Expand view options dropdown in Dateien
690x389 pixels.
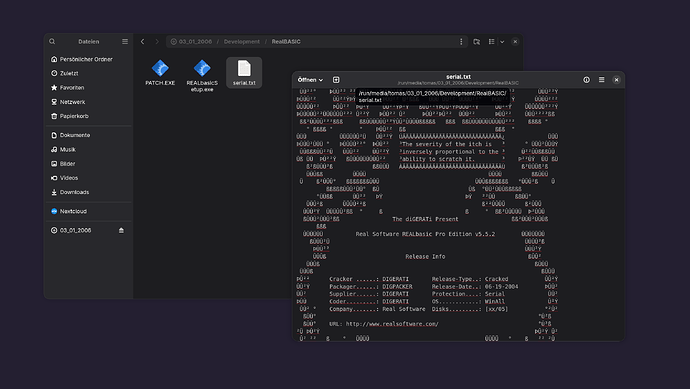(x=502, y=41)
